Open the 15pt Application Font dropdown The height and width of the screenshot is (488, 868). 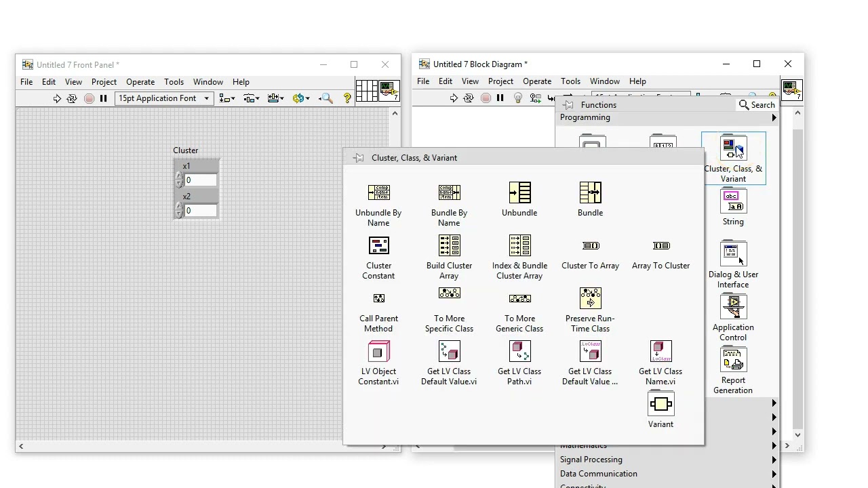point(163,98)
